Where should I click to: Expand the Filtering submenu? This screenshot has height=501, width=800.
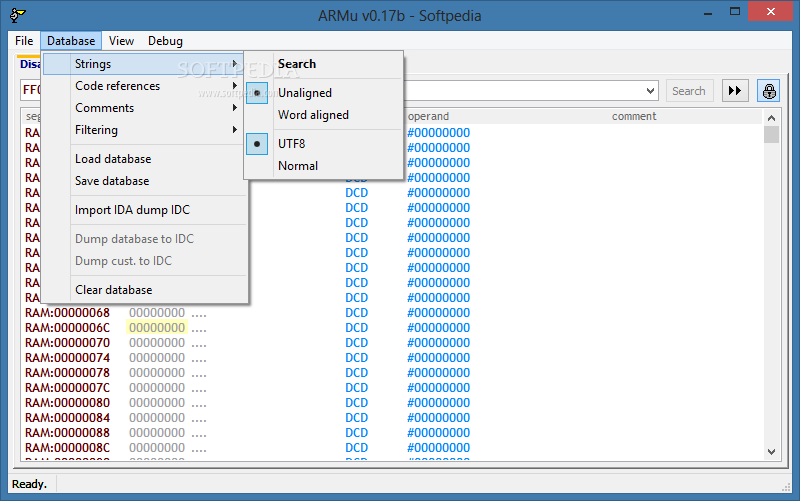[143, 130]
